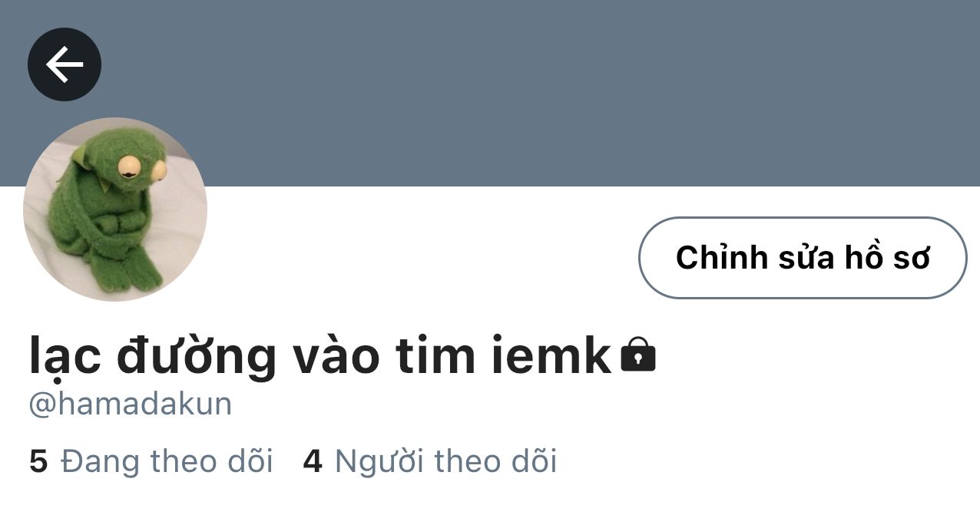The image size is (980, 505).
Task: Tap the padlock icon beside the display name
Action: pyautogui.click(x=638, y=355)
